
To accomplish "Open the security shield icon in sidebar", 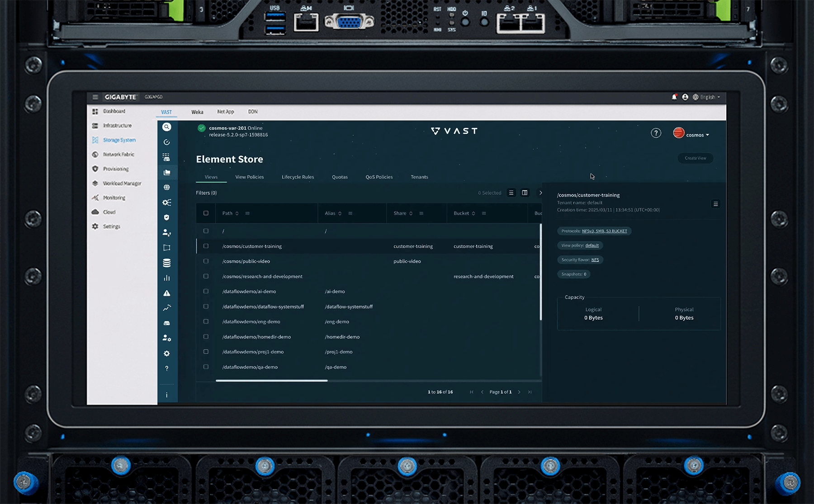I will pos(167,217).
